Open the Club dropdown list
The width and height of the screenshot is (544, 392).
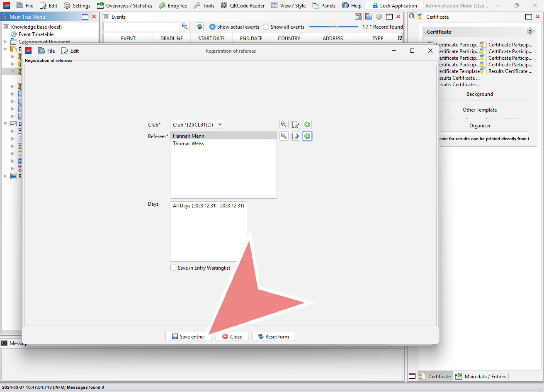(x=220, y=124)
